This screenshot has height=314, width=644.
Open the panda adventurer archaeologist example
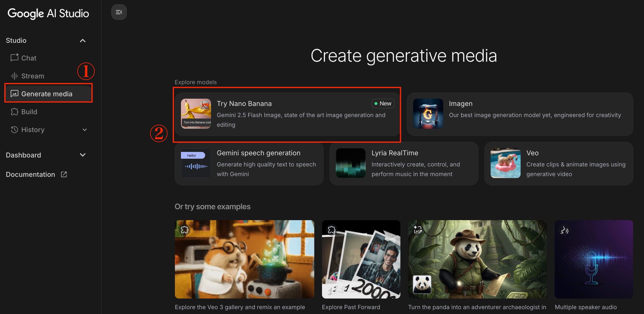477,259
